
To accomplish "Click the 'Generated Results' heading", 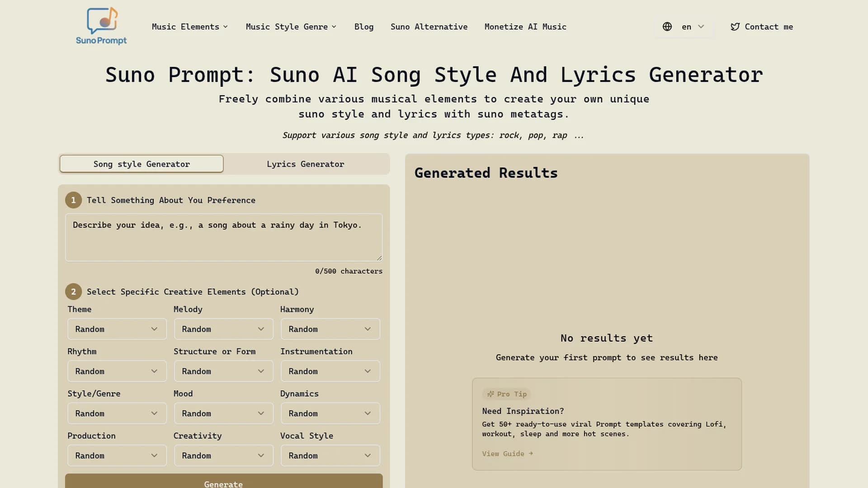I will tap(486, 173).
